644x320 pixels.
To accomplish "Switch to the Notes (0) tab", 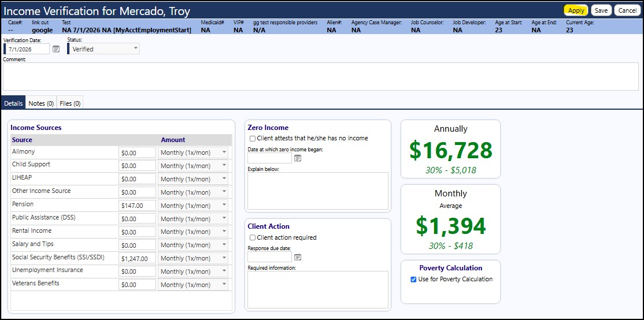I will click(41, 103).
